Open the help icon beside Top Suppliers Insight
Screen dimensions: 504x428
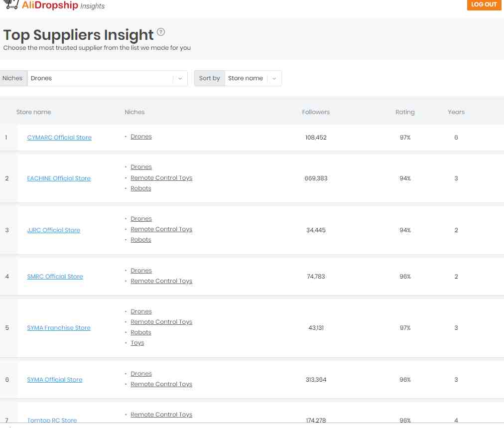(x=161, y=32)
